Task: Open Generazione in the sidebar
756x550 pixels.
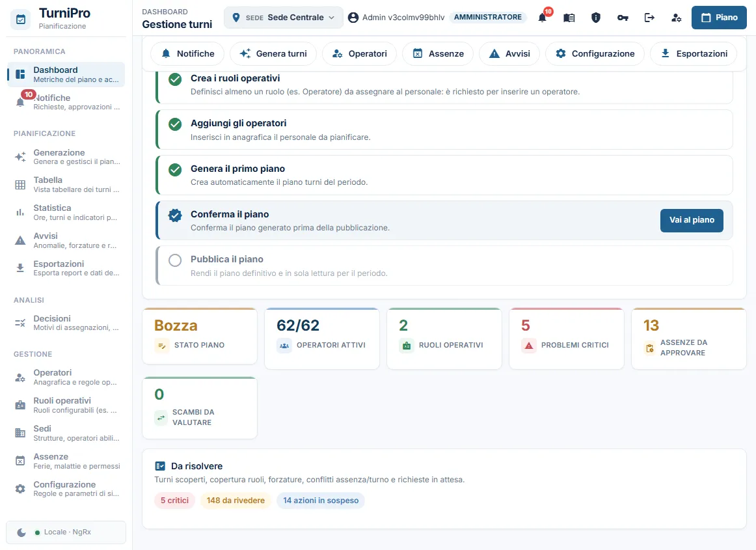Action: click(66, 157)
